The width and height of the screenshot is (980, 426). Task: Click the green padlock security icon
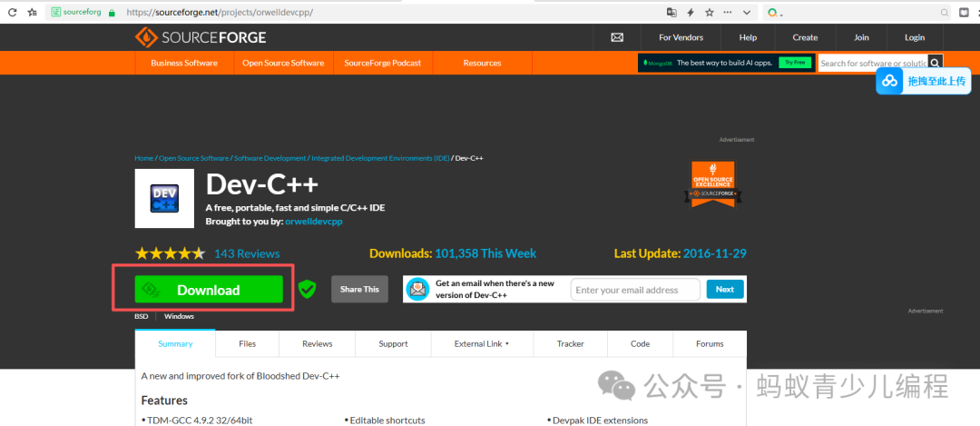112,12
